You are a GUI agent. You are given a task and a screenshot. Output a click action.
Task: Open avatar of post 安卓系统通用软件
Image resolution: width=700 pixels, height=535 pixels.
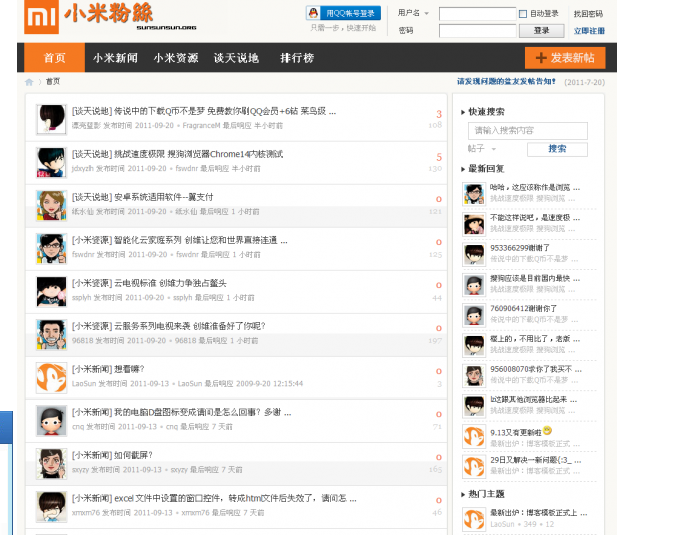pos(51,205)
